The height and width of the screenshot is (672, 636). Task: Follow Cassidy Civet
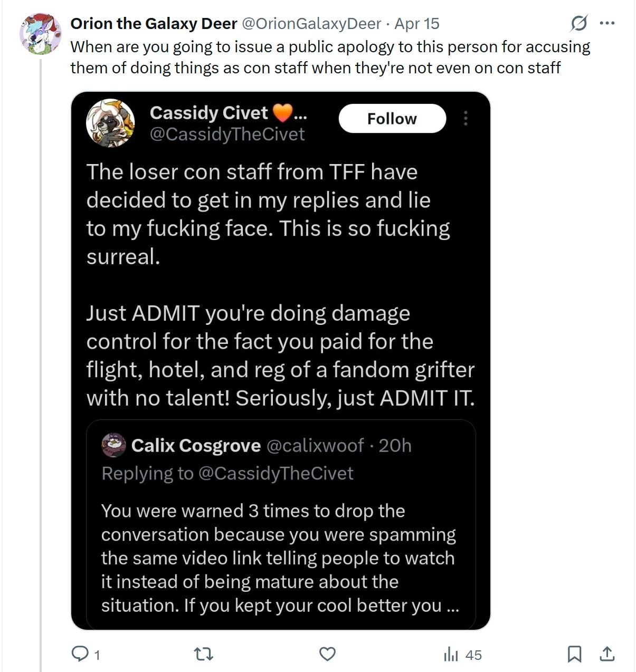[392, 119]
